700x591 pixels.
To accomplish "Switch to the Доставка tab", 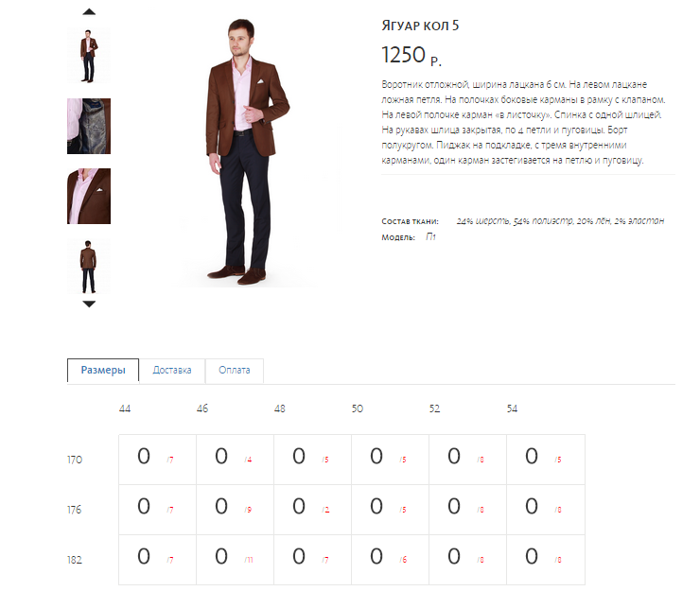I will point(172,370).
